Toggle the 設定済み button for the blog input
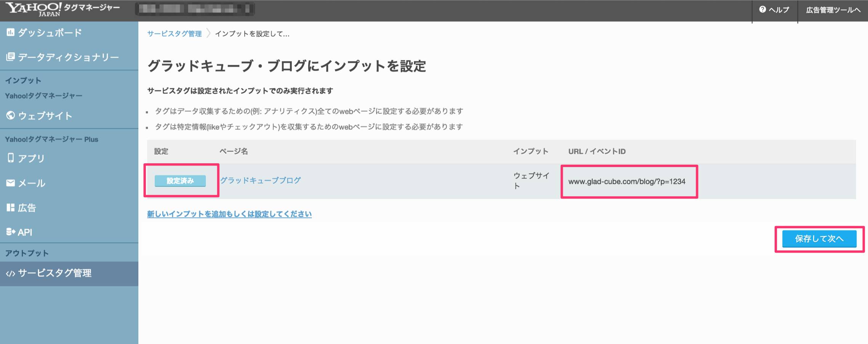Screen dimensions: 868x344 (180, 181)
